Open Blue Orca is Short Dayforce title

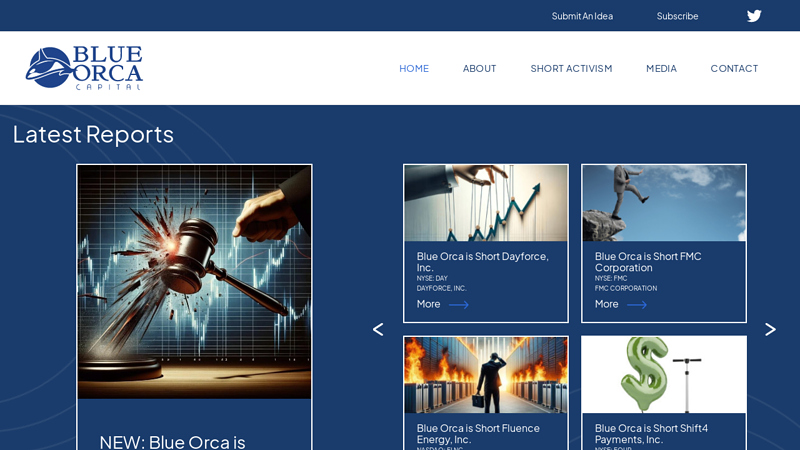tap(482, 262)
